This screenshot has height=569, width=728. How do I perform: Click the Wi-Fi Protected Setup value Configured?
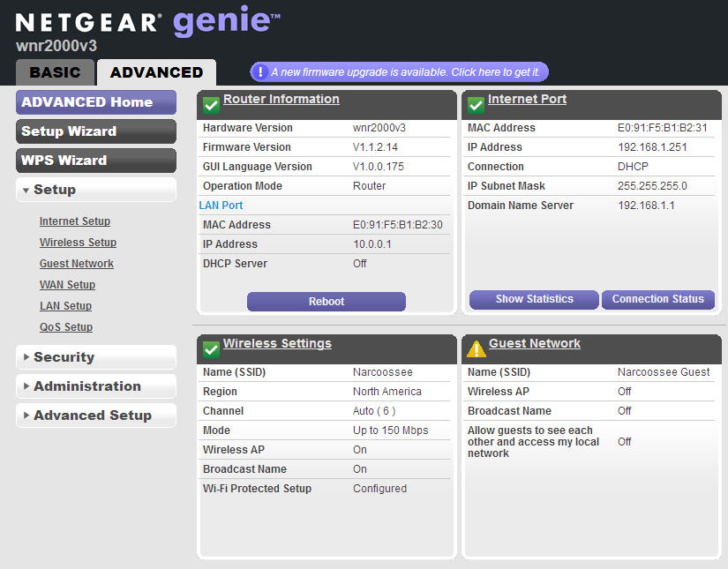(x=379, y=489)
